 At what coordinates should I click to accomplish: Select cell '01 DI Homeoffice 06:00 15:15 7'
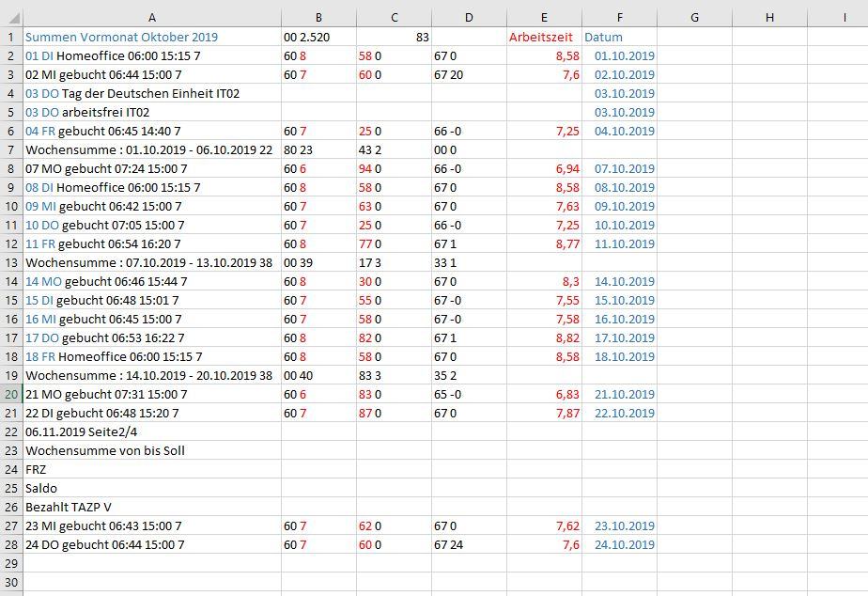pyautogui.click(x=151, y=56)
